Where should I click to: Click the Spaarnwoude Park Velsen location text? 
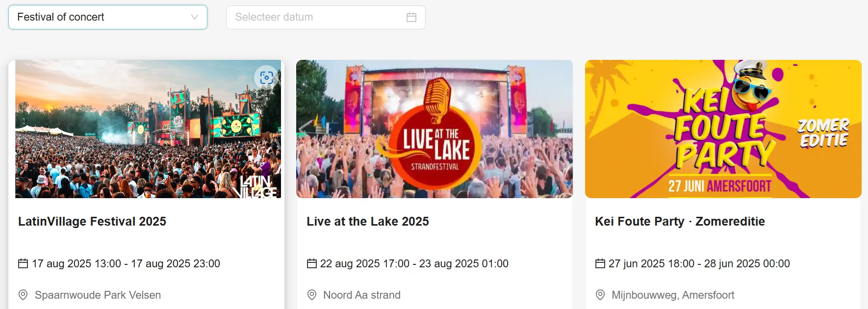coord(98,295)
